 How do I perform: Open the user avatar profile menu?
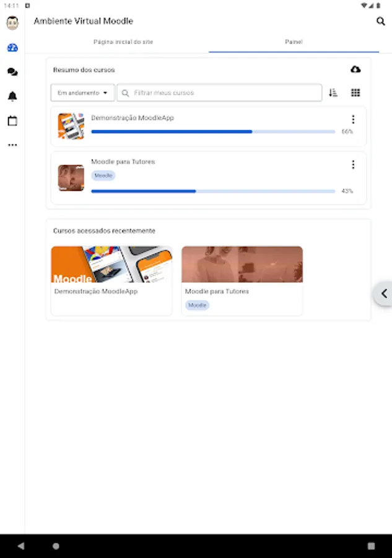coord(12,23)
